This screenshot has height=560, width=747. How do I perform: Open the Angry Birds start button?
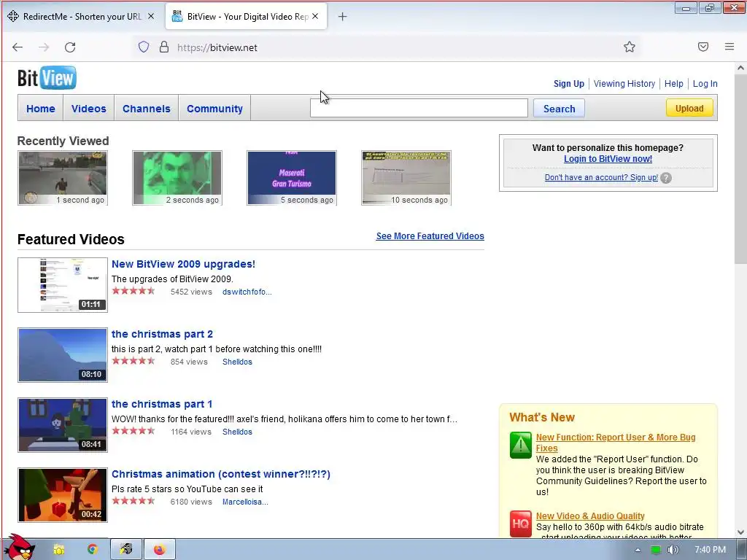tap(19, 548)
